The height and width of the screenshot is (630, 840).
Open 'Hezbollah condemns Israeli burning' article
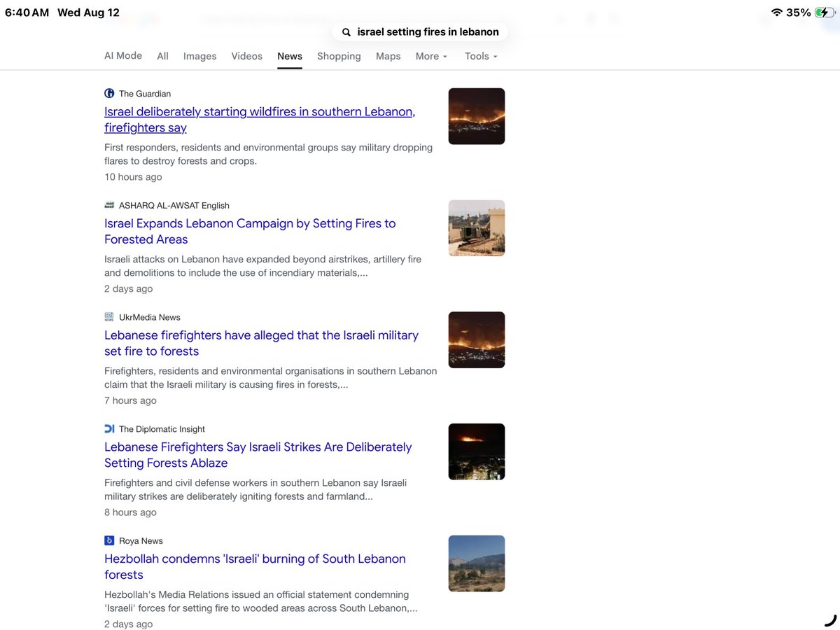255,566
